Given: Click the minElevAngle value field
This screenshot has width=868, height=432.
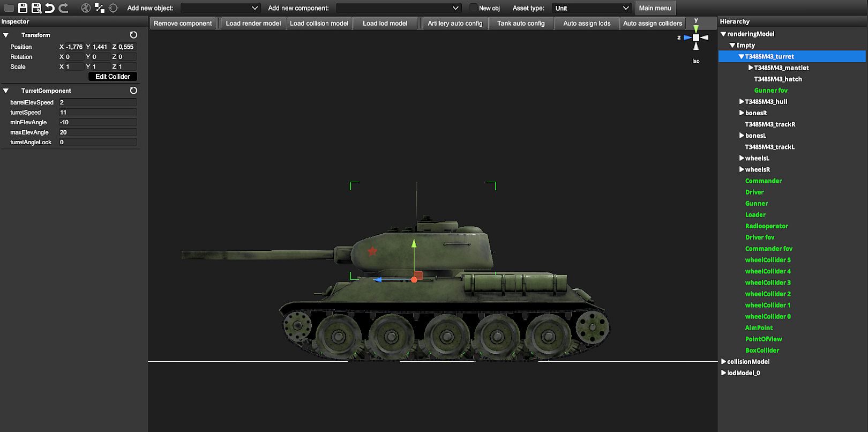Looking at the screenshot, I should (98, 122).
